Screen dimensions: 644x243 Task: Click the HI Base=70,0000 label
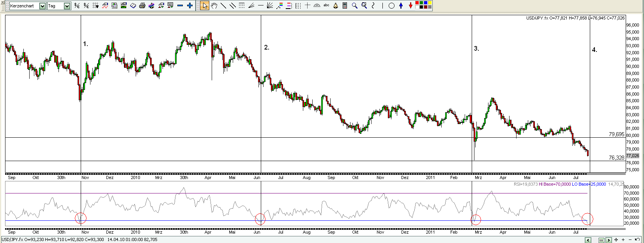[x=555, y=184]
